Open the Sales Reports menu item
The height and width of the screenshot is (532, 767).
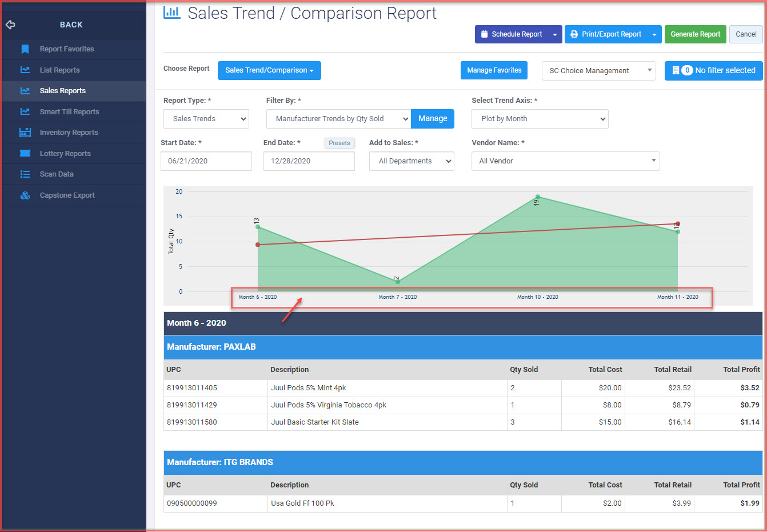[x=63, y=91]
